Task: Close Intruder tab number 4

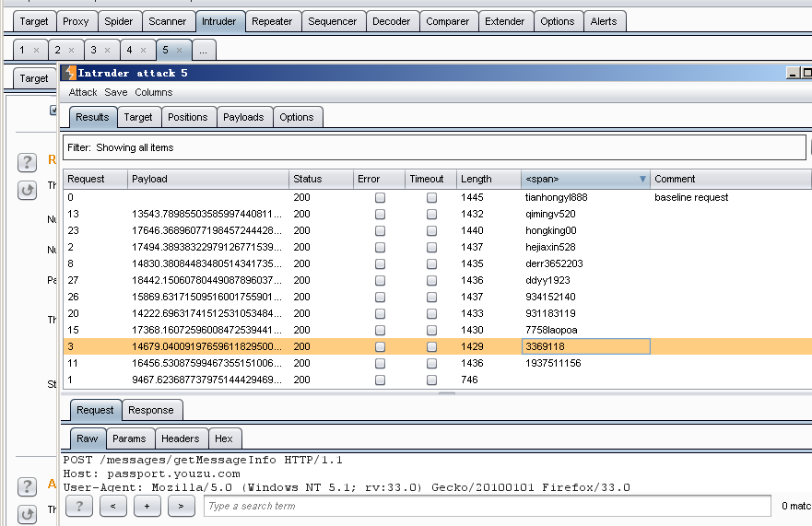Action: coord(144,51)
